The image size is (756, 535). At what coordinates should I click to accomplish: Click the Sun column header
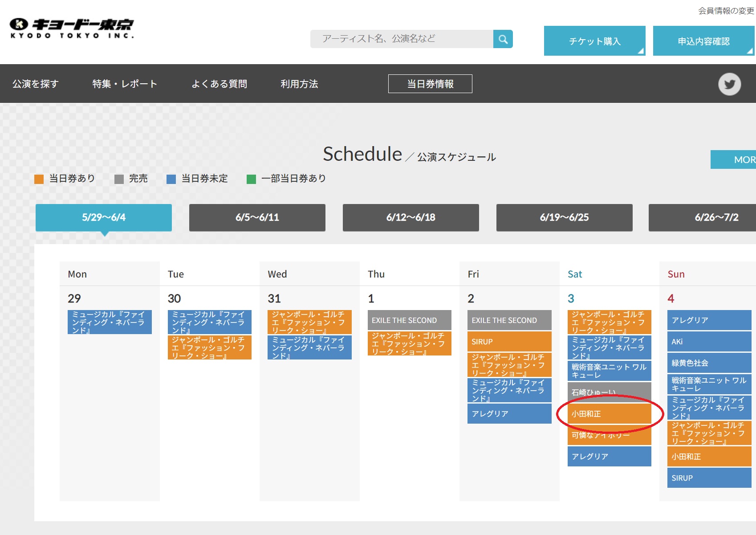point(676,274)
